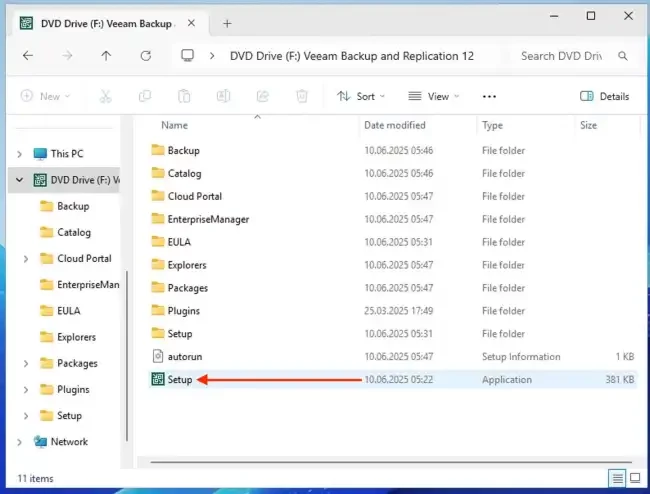Image resolution: width=650 pixels, height=494 pixels.
Task: Add a new tab with plus button
Action: [x=227, y=24]
